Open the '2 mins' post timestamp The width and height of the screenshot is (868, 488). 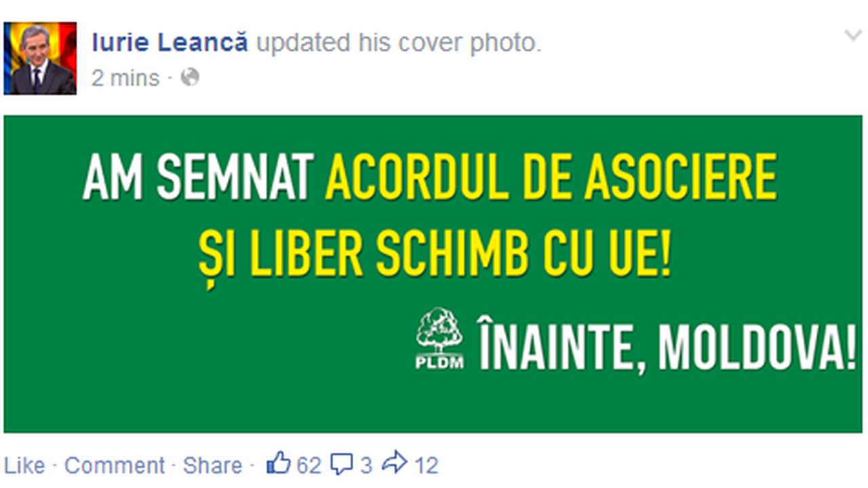click(x=125, y=78)
